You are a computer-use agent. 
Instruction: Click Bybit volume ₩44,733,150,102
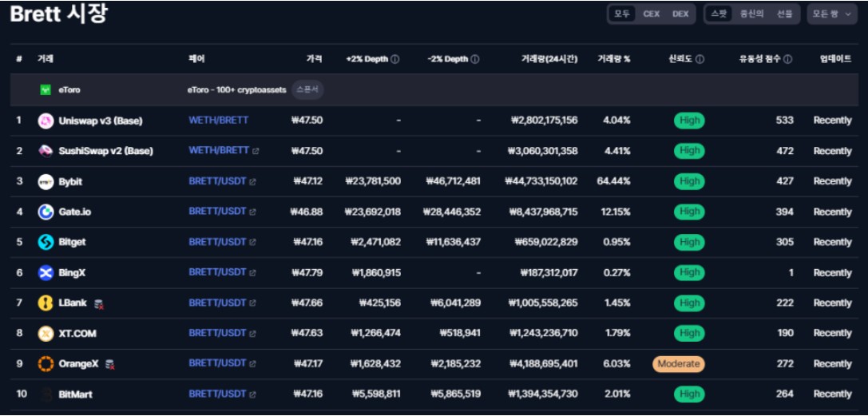(x=541, y=181)
